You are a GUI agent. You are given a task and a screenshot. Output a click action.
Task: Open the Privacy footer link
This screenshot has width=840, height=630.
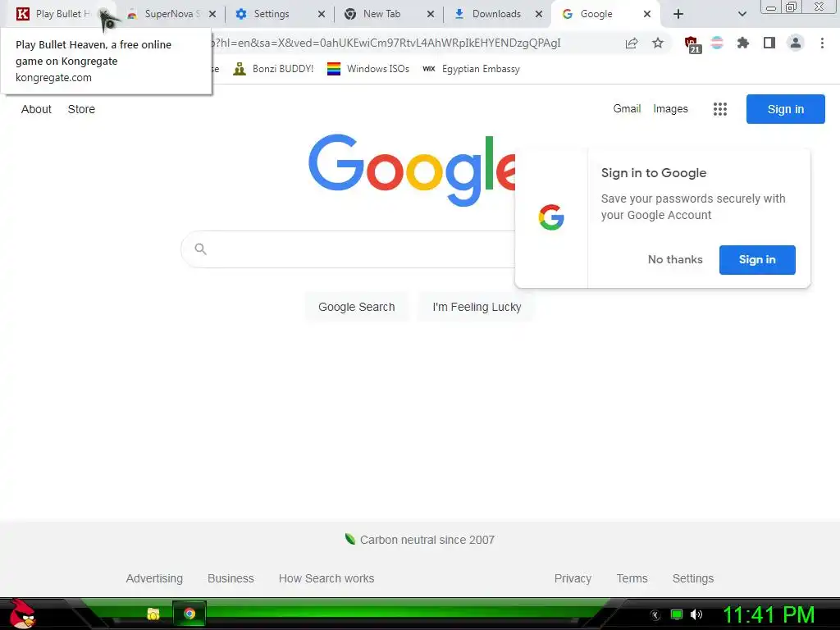click(x=573, y=578)
